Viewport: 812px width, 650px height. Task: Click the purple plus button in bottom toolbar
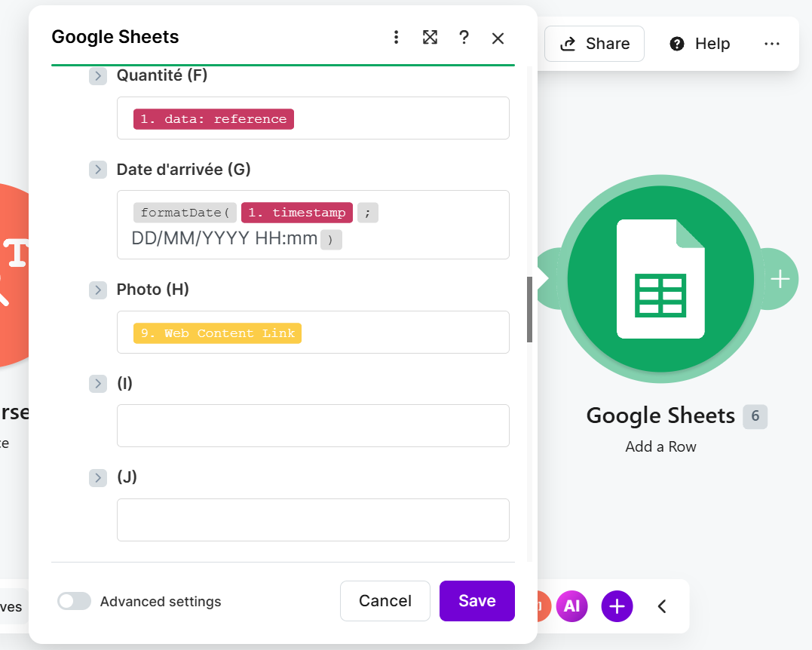pyautogui.click(x=617, y=606)
